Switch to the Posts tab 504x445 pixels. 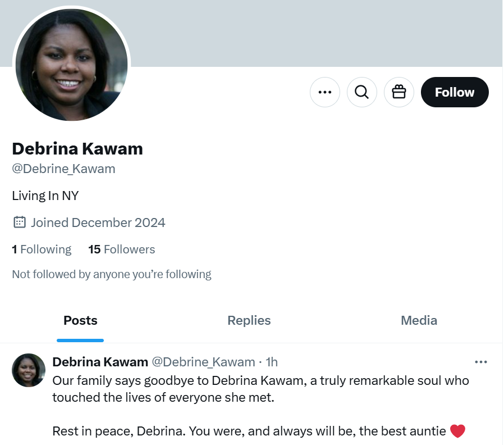(80, 321)
